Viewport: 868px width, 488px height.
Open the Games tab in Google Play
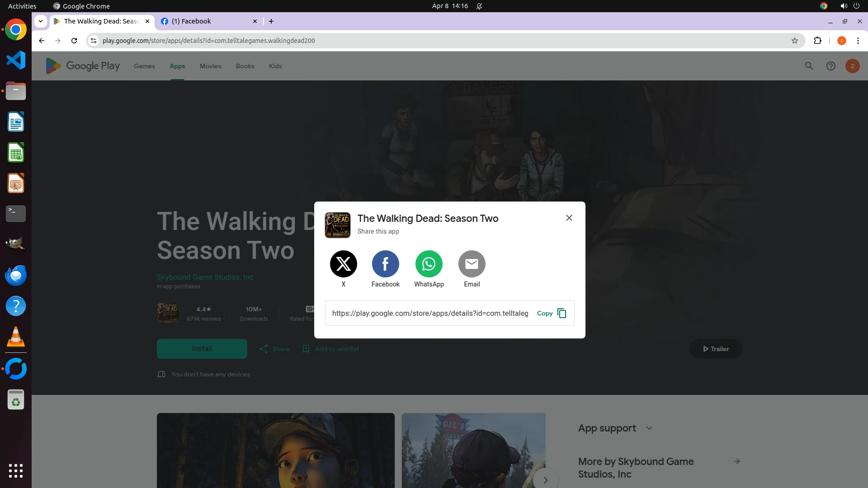[x=144, y=66]
